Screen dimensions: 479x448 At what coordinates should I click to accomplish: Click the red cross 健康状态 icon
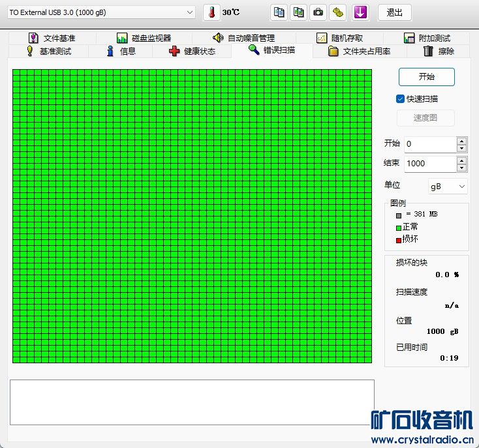coord(174,51)
